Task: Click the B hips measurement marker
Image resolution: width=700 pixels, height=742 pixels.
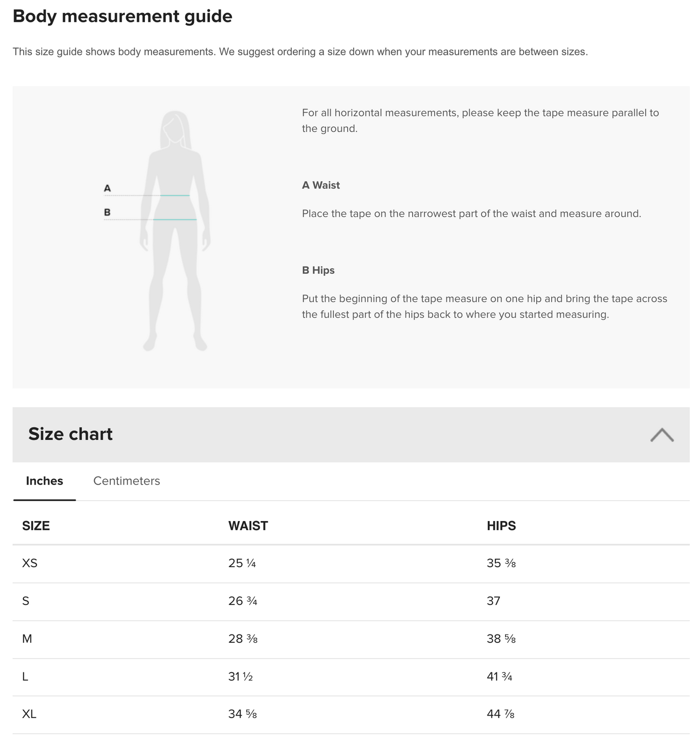Action: click(107, 211)
